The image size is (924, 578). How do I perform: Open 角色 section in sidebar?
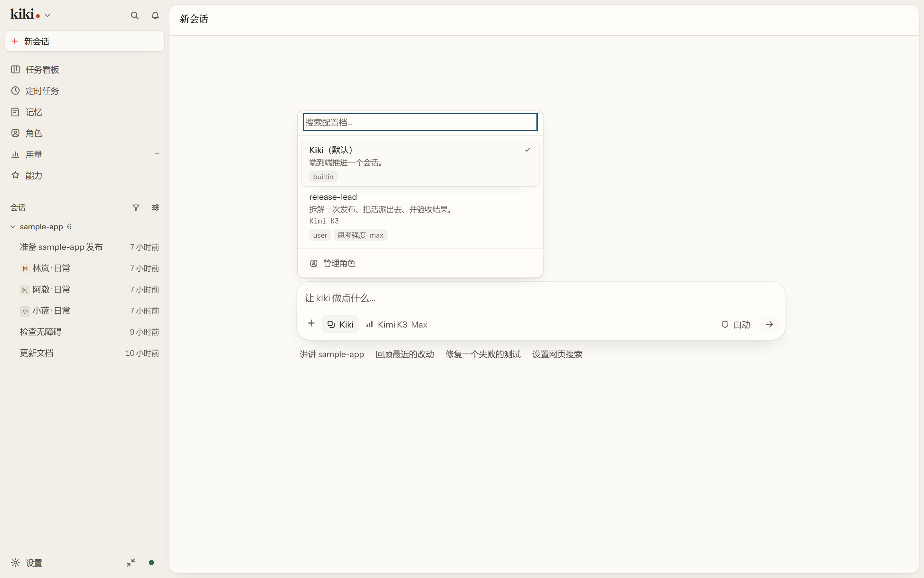point(84,133)
